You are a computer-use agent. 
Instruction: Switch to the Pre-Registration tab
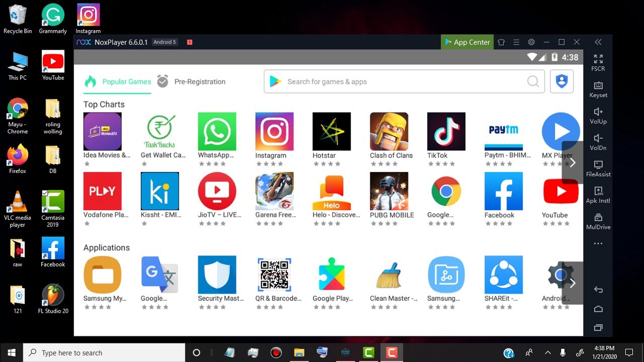click(191, 81)
